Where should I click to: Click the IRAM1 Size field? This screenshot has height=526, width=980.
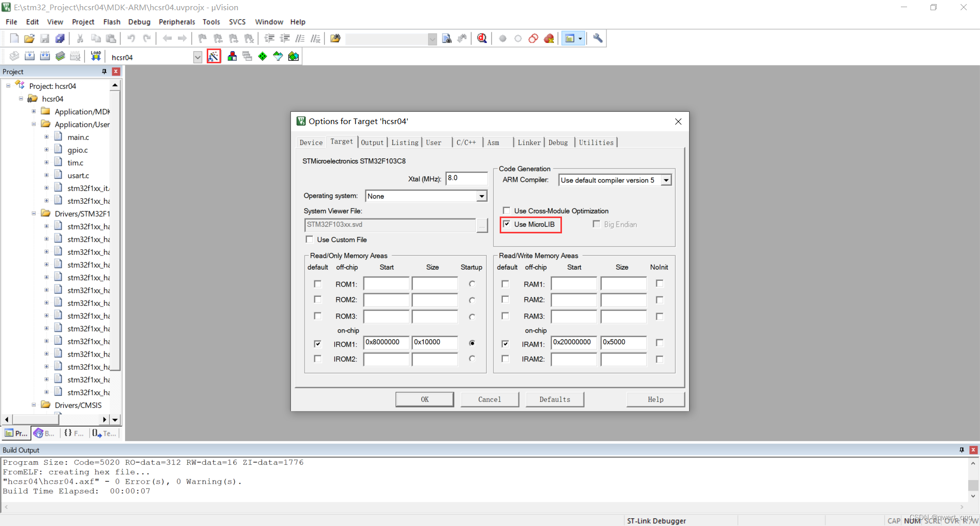tap(624, 342)
